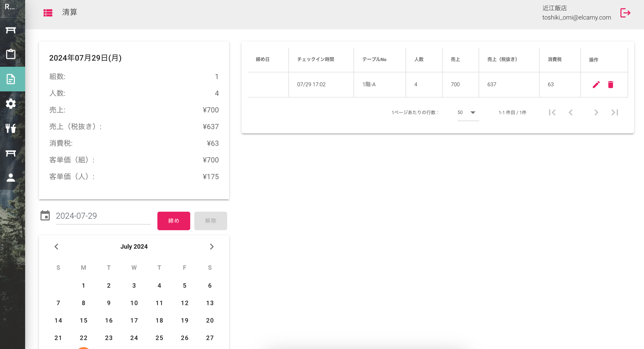
Task: Open the user account icon in sidebar
Action: 11,178
